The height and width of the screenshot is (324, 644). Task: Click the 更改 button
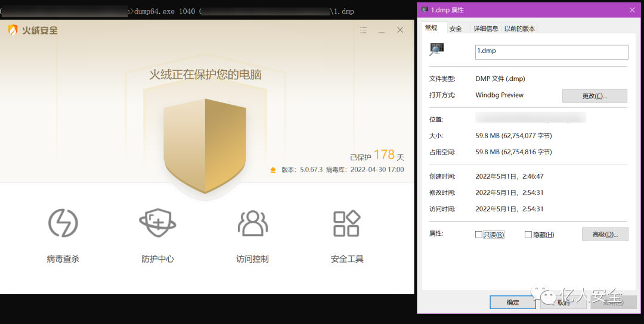coord(595,96)
